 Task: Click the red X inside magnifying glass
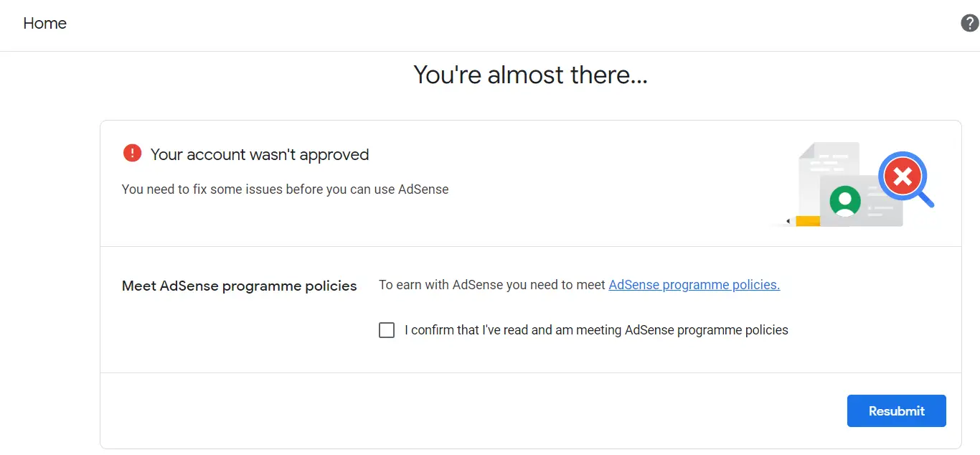click(x=903, y=176)
